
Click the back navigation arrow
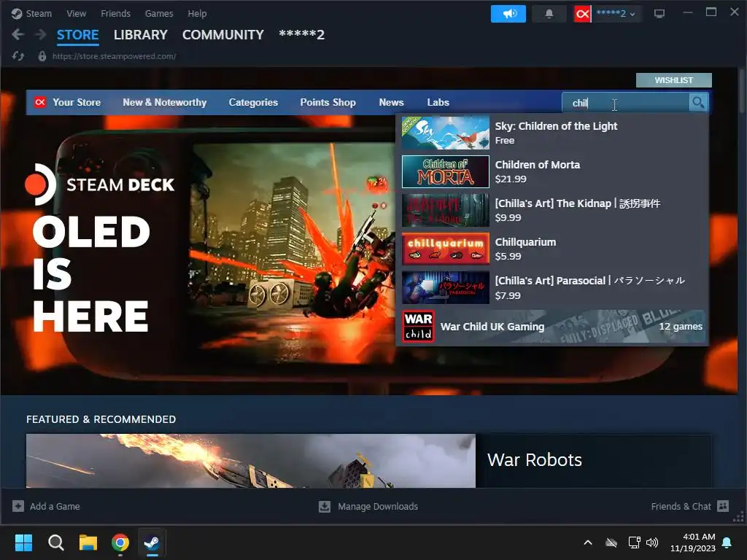[x=18, y=34]
